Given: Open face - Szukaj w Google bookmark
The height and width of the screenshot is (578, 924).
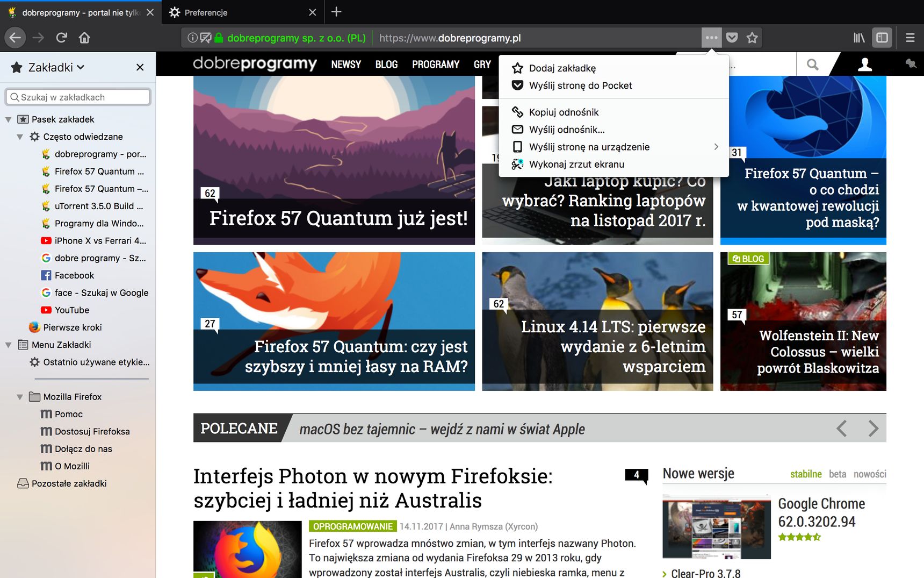Looking at the screenshot, I should [x=95, y=292].
